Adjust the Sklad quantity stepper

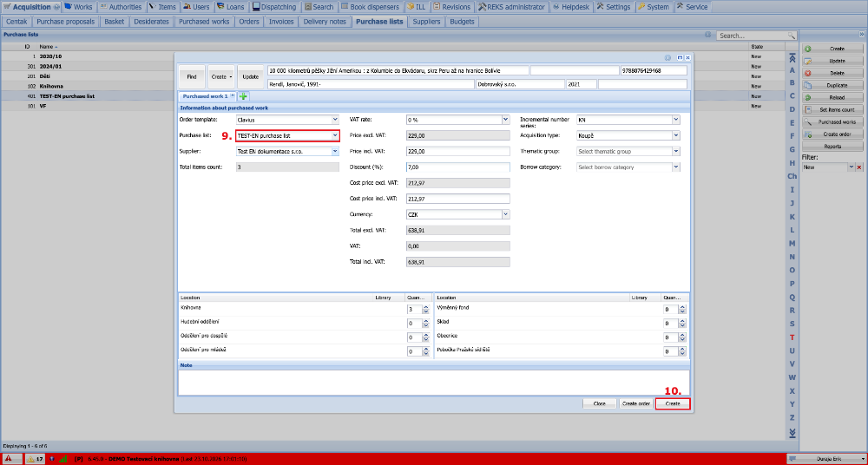coord(682,324)
